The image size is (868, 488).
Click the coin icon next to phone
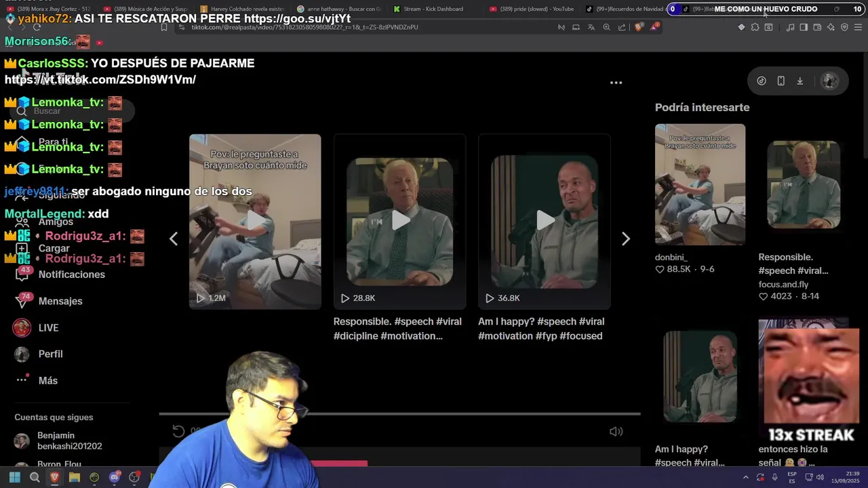(762, 81)
